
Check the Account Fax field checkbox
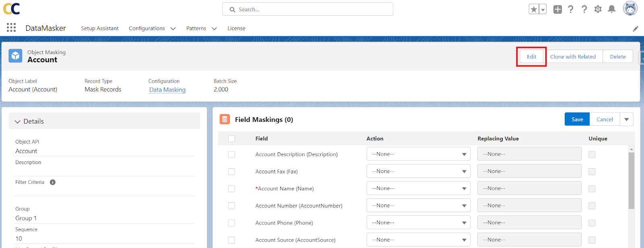[231, 171]
